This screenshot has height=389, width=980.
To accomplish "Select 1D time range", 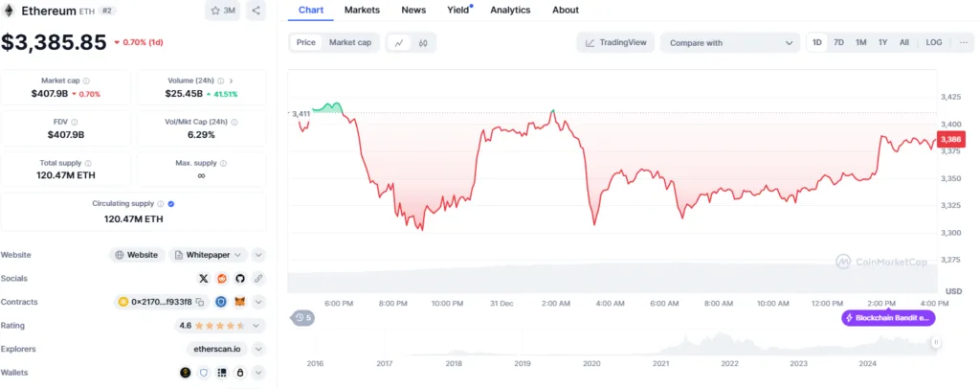I will (x=817, y=42).
